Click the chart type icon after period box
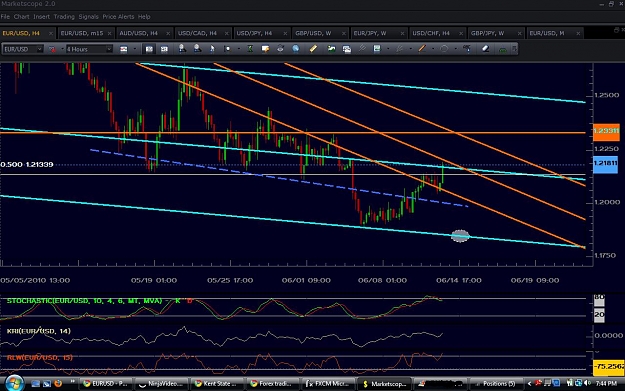This screenshot has width=625, height=391. pyautogui.click(x=124, y=49)
